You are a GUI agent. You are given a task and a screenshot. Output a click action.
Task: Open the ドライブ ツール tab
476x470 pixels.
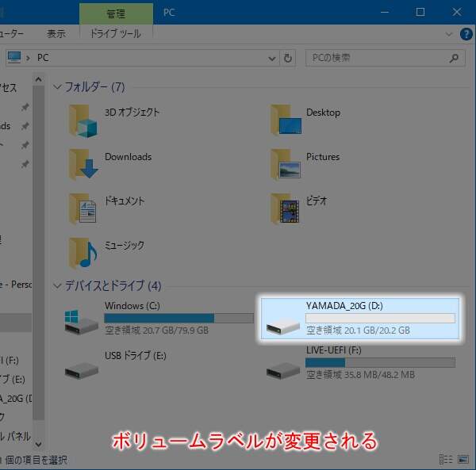pyautogui.click(x=116, y=33)
